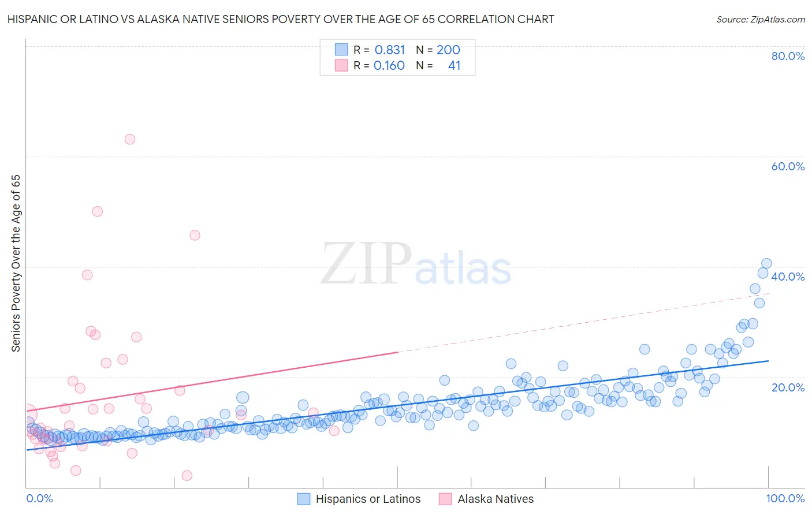Click the blue R = 0.831 swatch

tap(341, 50)
